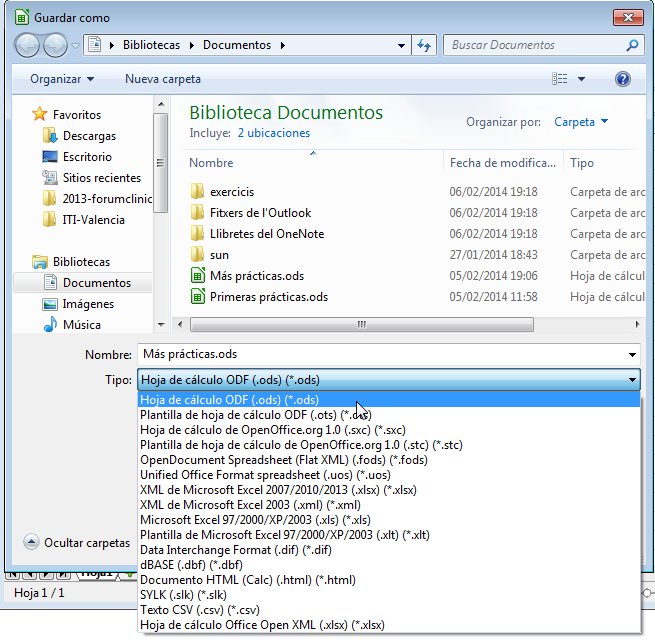Click the Imágenes library icon

[50, 304]
